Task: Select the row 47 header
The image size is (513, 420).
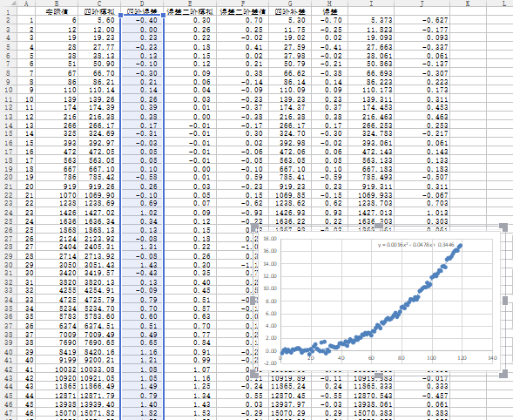Action: [x=8, y=413]
